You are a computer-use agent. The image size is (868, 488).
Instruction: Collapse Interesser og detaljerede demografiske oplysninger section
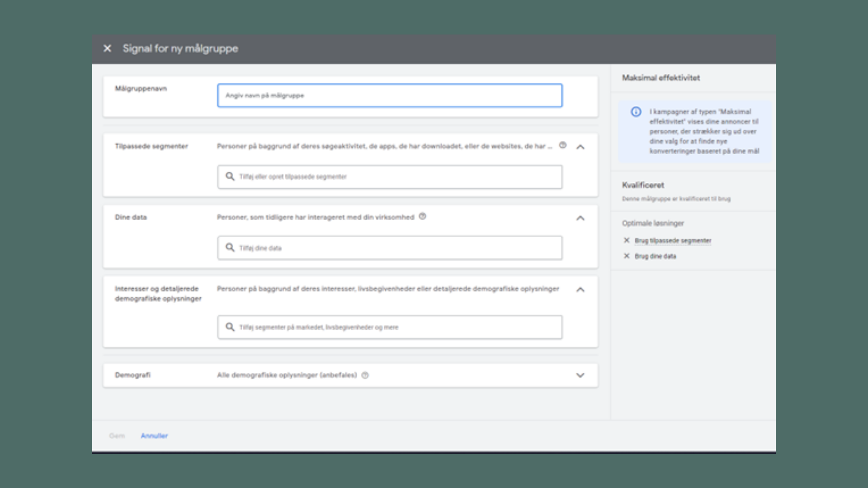(580, 290)
